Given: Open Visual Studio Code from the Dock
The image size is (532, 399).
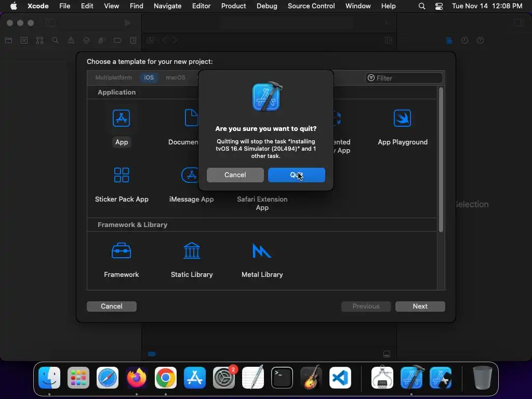Looking at the screenshot, I should 340,378.
